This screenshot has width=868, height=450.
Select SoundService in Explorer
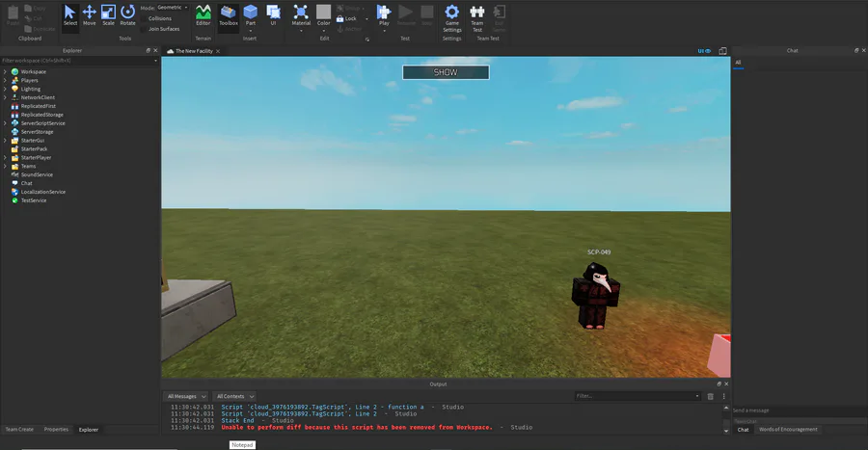click(37, 174)
